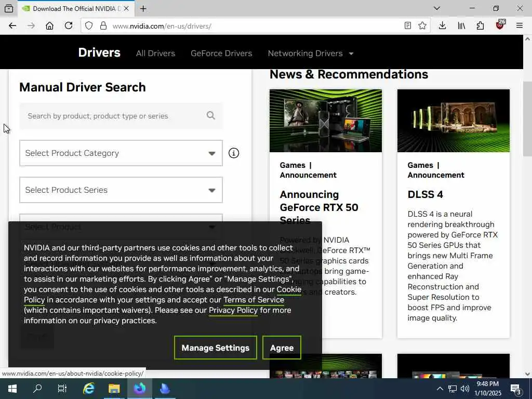Open the DLSS 4 headline
The height and width of the screenshot is (399, 532).
point(425,194)
